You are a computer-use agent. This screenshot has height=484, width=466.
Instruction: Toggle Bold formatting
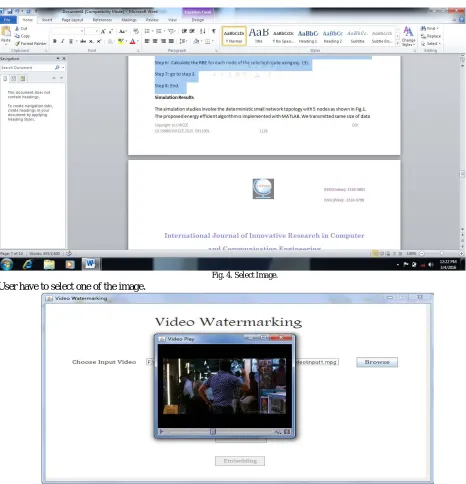click(55, 41)
